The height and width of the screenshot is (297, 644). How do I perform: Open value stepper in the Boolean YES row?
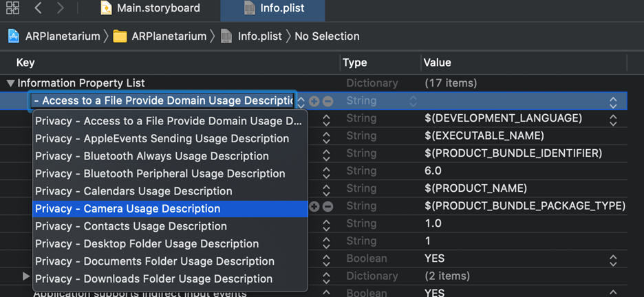613,260
